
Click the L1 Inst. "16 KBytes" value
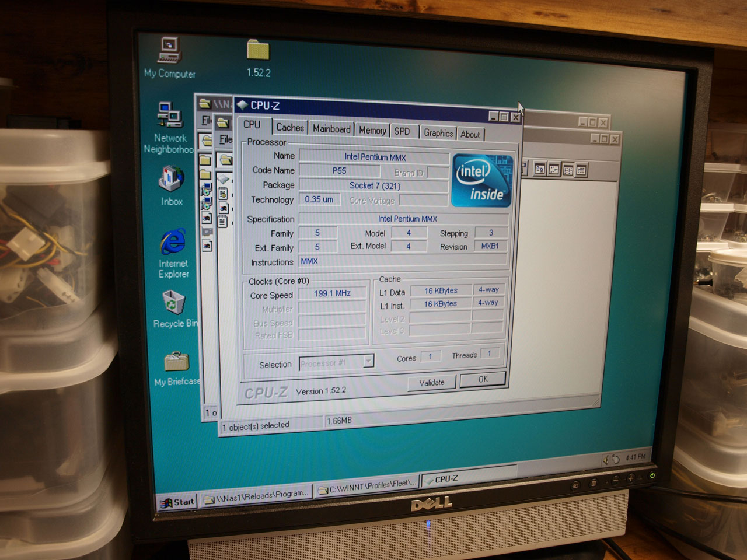(x=440, y=304)
